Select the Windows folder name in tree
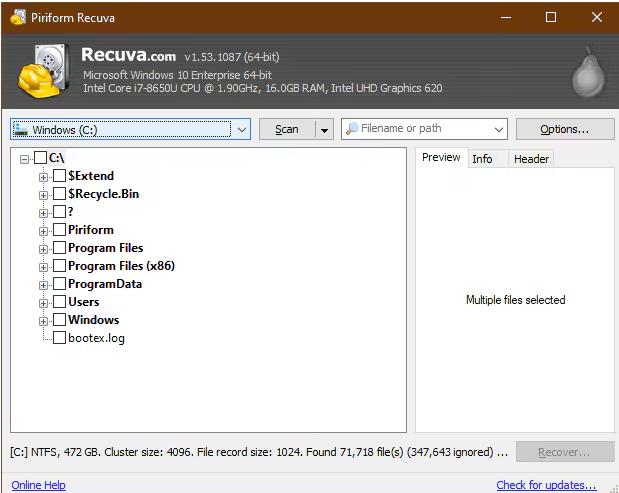 [94, 320]
